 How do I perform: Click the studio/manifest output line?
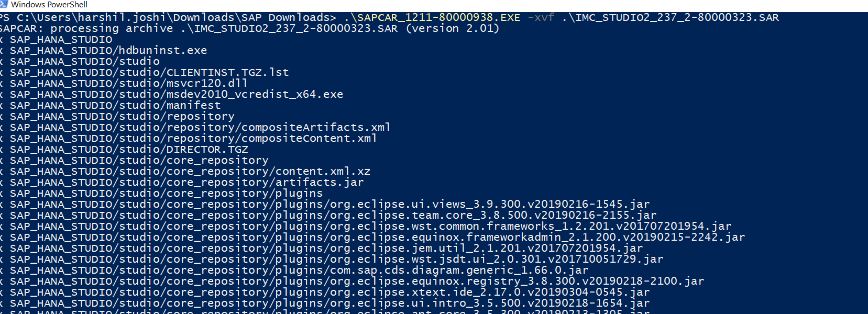click(x=115, y=106)
